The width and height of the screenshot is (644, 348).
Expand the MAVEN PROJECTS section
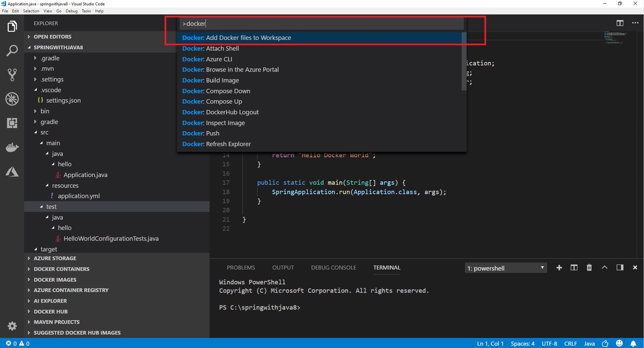57,322
